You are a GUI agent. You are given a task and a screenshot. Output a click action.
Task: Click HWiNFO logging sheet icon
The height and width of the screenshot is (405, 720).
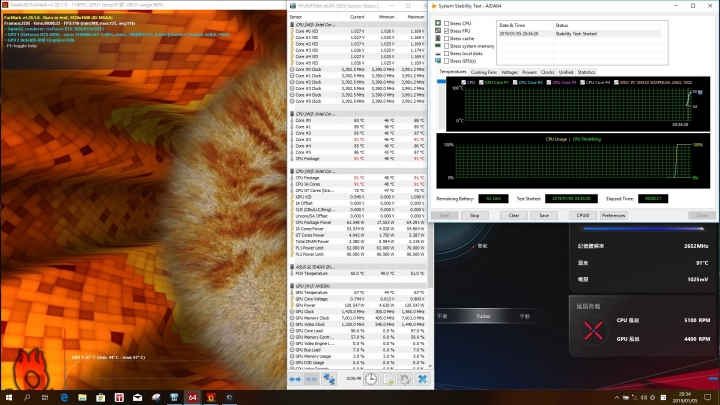(388, 380)
